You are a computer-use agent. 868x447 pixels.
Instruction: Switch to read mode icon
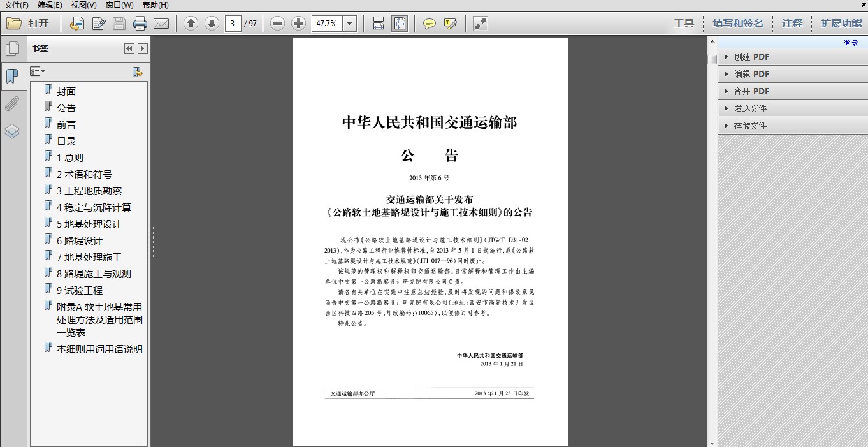pyautogui.click(x=480, y=24)
